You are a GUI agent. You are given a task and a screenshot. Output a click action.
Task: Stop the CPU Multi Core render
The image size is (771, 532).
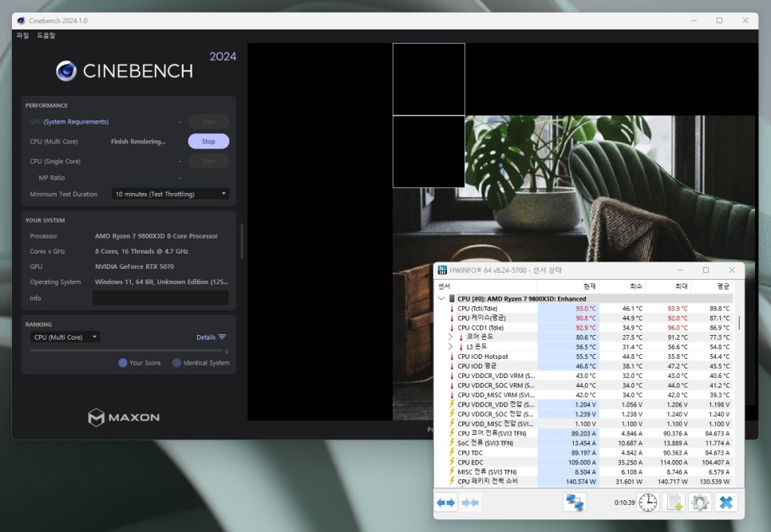208,141
